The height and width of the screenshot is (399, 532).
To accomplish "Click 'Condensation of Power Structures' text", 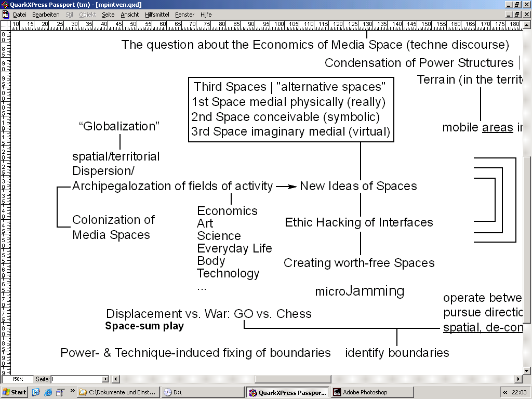I will point(419,63).
